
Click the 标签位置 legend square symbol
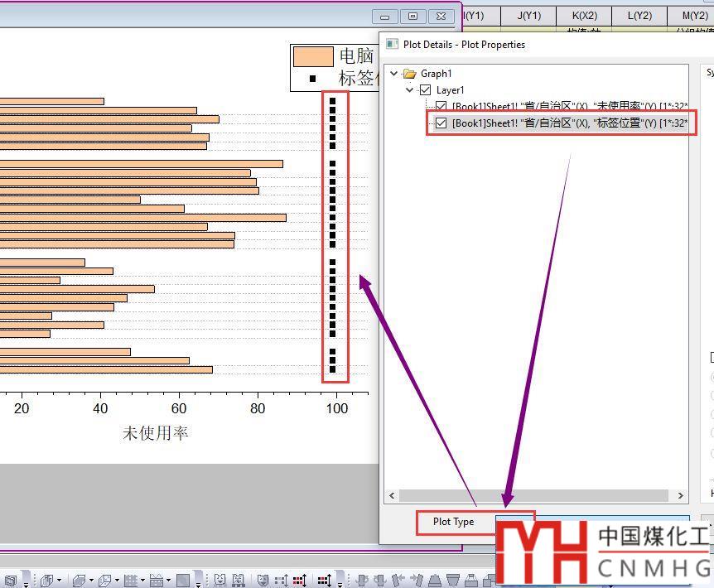click(x=313, y=79)
